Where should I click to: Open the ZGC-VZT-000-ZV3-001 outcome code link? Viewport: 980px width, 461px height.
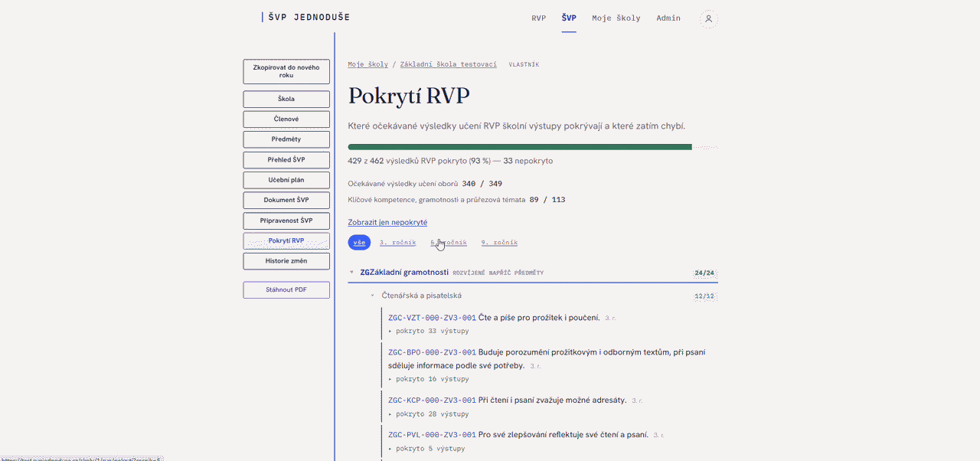(x=432, y=317)
